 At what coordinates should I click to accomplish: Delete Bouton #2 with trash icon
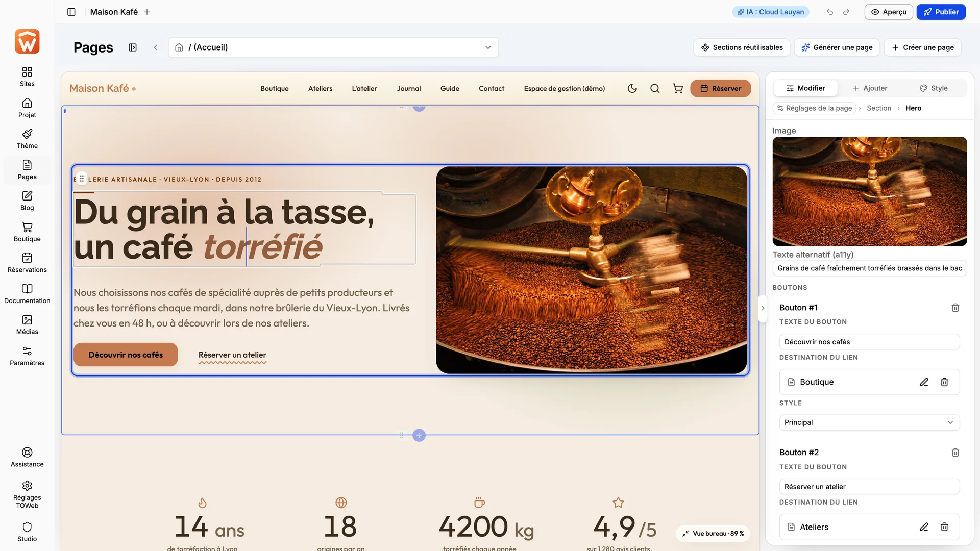(955, 453)
